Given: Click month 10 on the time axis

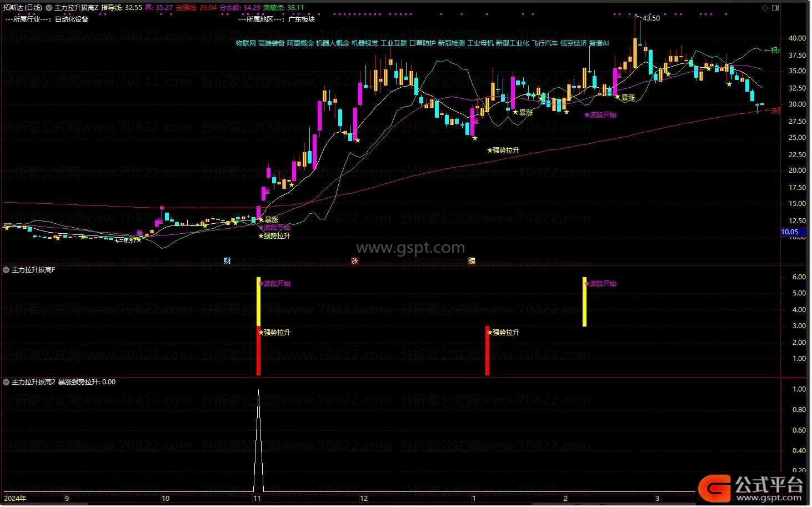Looking at the screenshot, I should [x=166, y=498].
